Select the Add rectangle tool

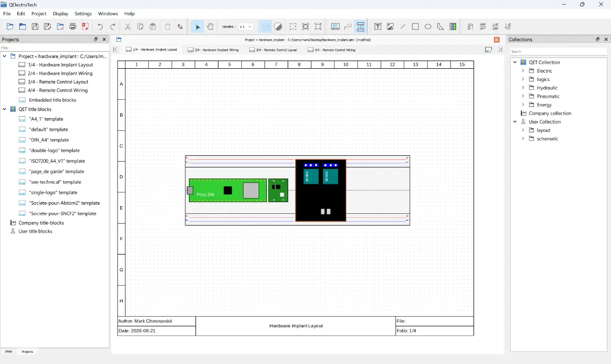(415, 26)
